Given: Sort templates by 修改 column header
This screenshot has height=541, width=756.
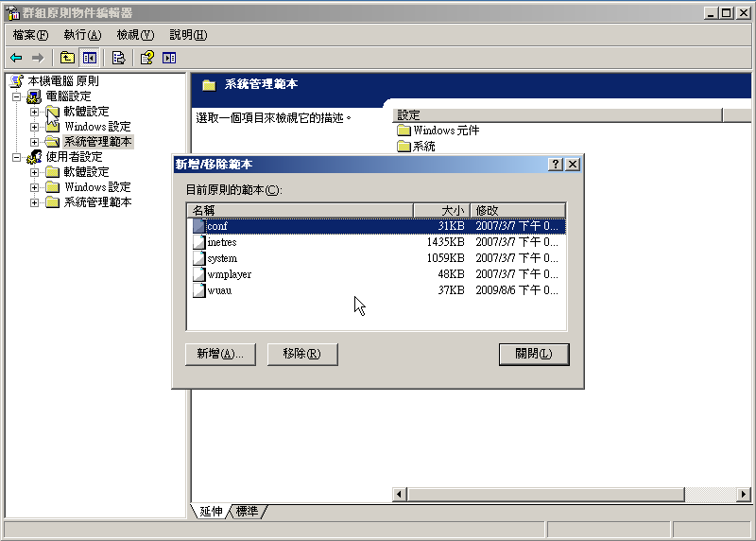Looking at the screenshot, I should [x=518, y=210].
